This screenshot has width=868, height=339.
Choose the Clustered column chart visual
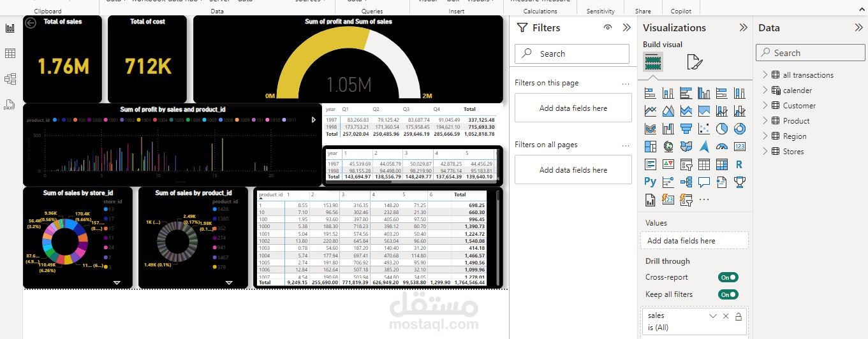click(704, 93)
